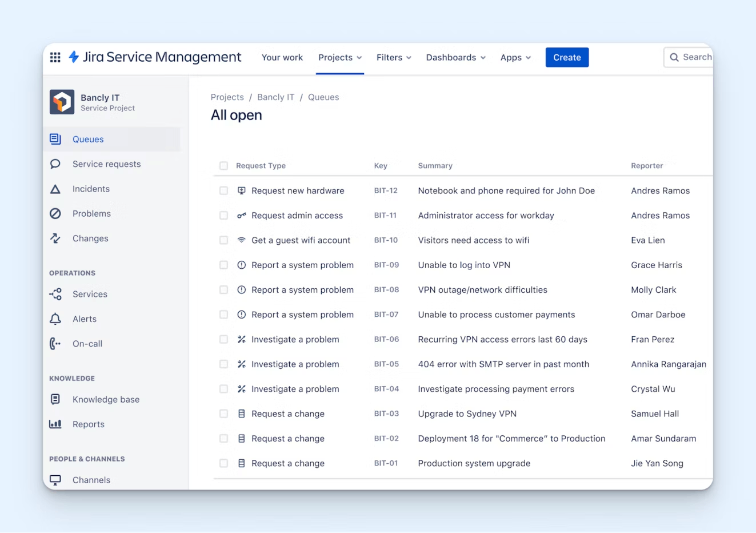Viewport: 756px width, 533px height.
Task: Check the box for BIT-12 hardware request
Action: click(223, 191)
